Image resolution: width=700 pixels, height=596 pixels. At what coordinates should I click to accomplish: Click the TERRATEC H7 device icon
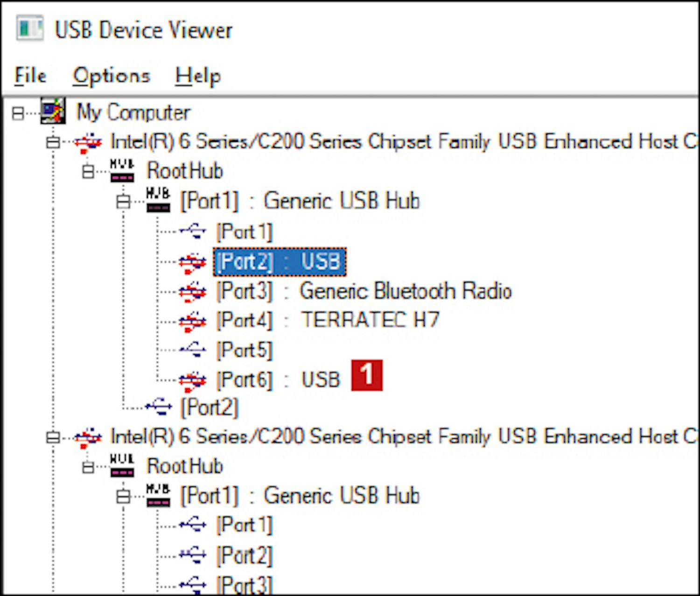click(x=193, y=321)
